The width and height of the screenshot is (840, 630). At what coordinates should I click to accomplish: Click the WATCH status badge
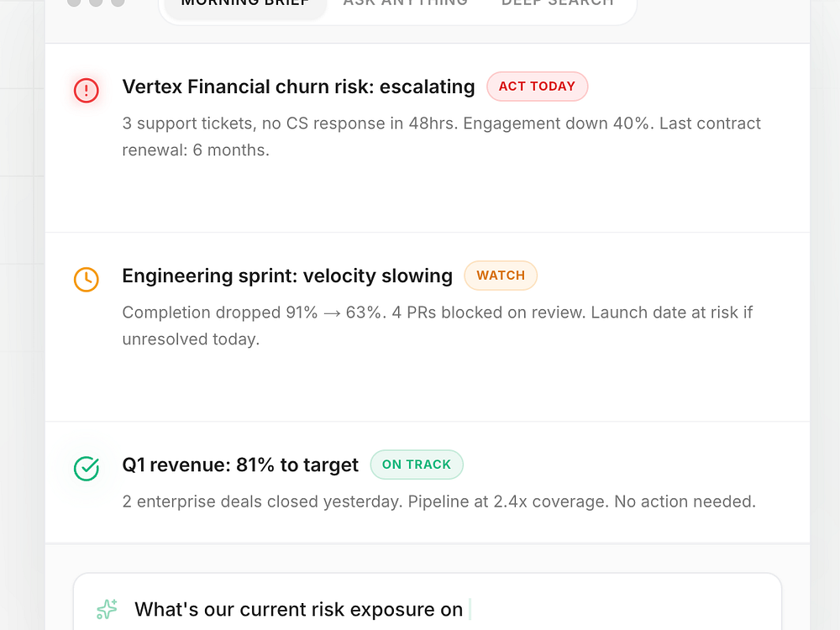click(x=501, y=276)
